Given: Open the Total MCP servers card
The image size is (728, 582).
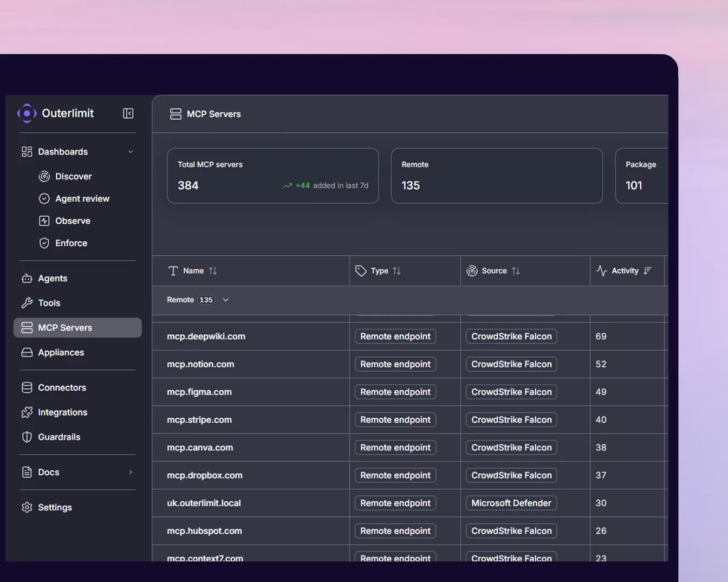Looking at the screenshot, I should pyautogui.click(x=273, y=176).
